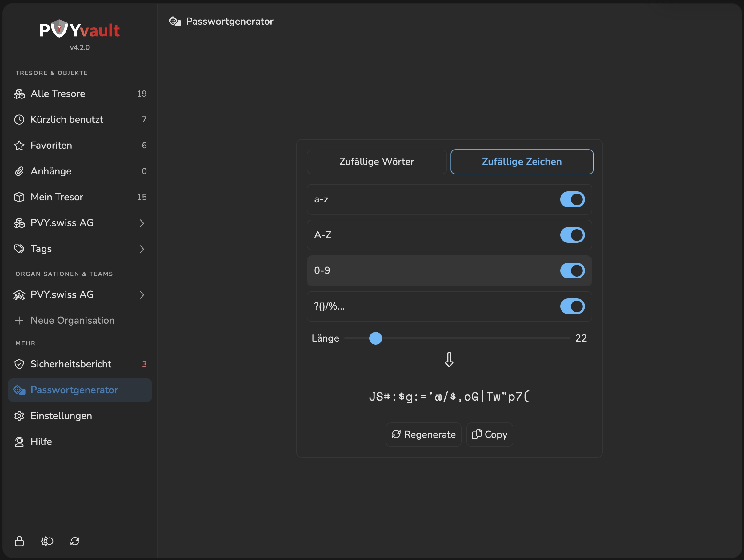This screenshot has width=744, height=560.
Task: Click the Favoriten star icon
Action: 19,145
